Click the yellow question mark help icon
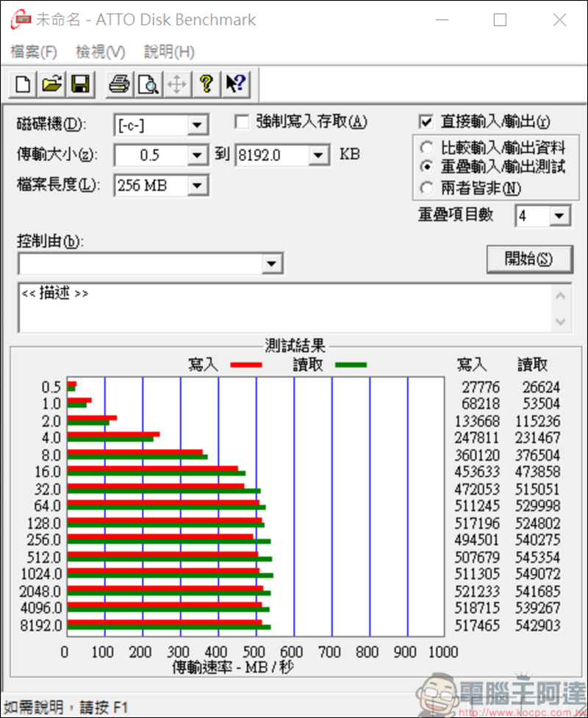The width and height of the screenshot is (588, 718). [x=206, y=85]
